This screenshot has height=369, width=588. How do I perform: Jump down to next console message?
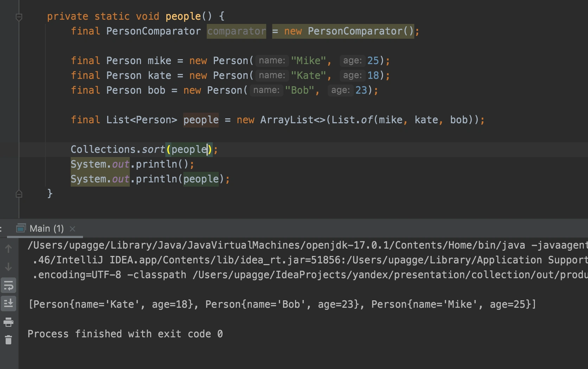[x=8, y=267]
